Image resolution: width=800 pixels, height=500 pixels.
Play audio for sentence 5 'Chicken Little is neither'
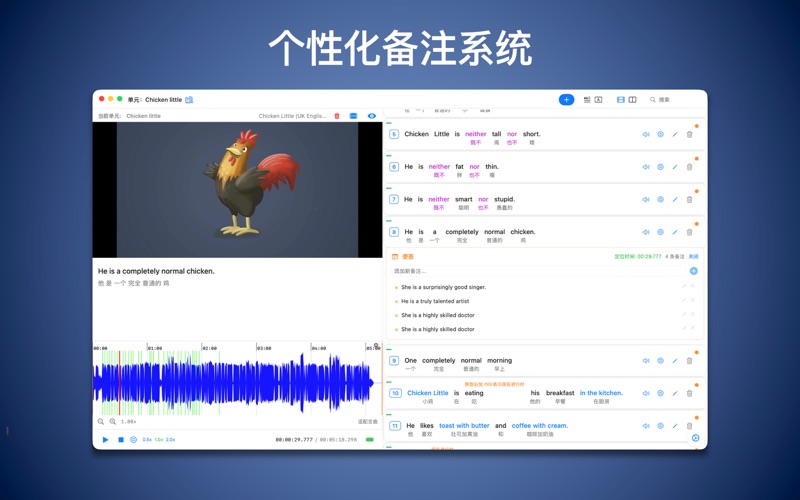click(x=645, y=134)
